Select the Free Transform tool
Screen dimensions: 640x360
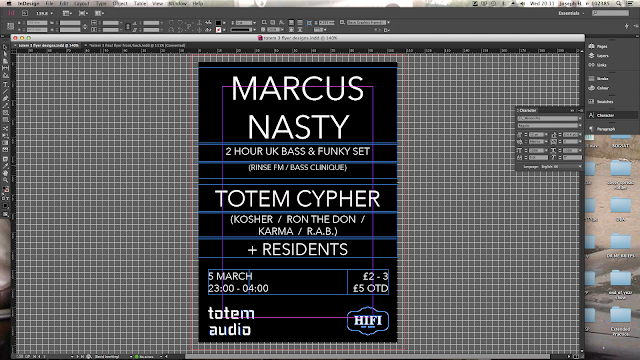click(x=5, y=136)
